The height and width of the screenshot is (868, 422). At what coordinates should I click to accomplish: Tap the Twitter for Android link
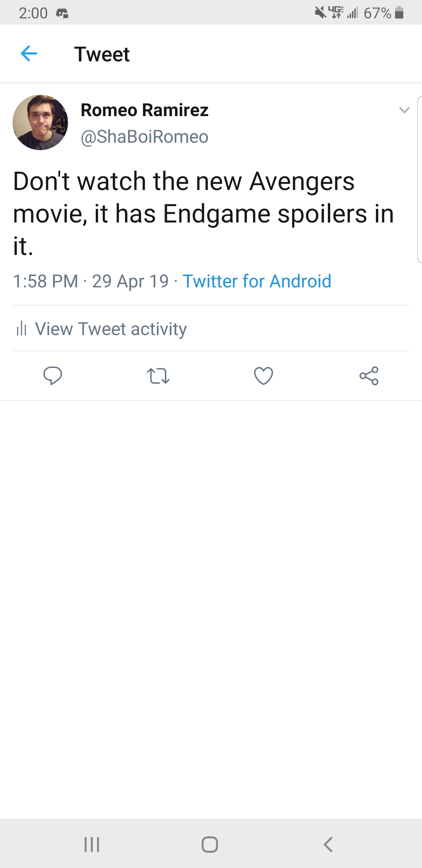(x=257, y=281)
